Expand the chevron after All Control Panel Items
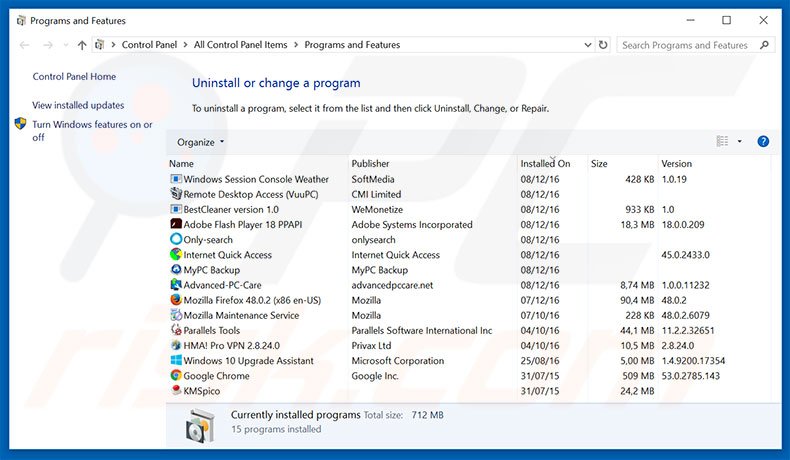Image resolution: width=790 pixels, height=460 pixels. click(296, 45)
